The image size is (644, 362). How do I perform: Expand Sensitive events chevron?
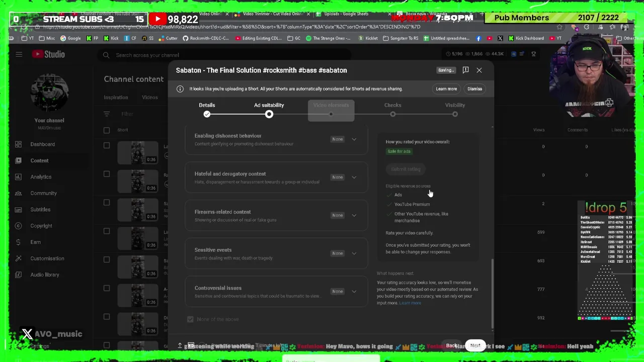[x=354, y=253]
